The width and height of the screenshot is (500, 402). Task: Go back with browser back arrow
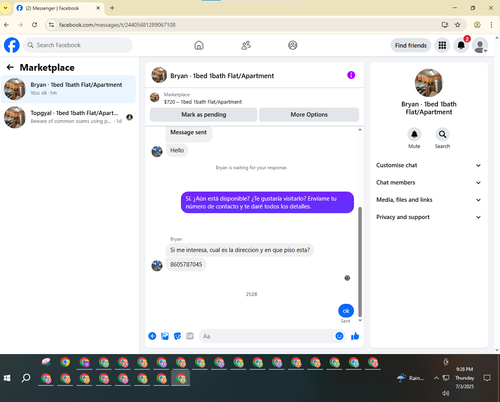click(x=7, y=25)
